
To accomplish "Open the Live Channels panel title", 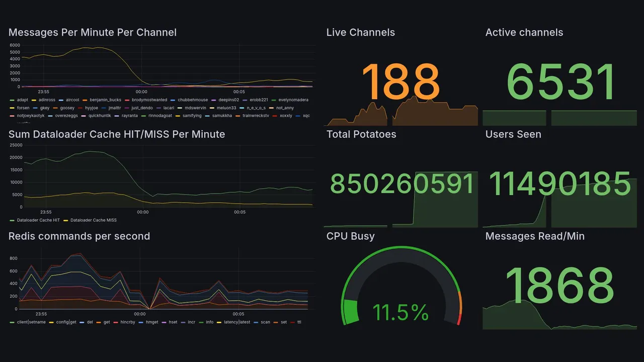I will 361,33.
